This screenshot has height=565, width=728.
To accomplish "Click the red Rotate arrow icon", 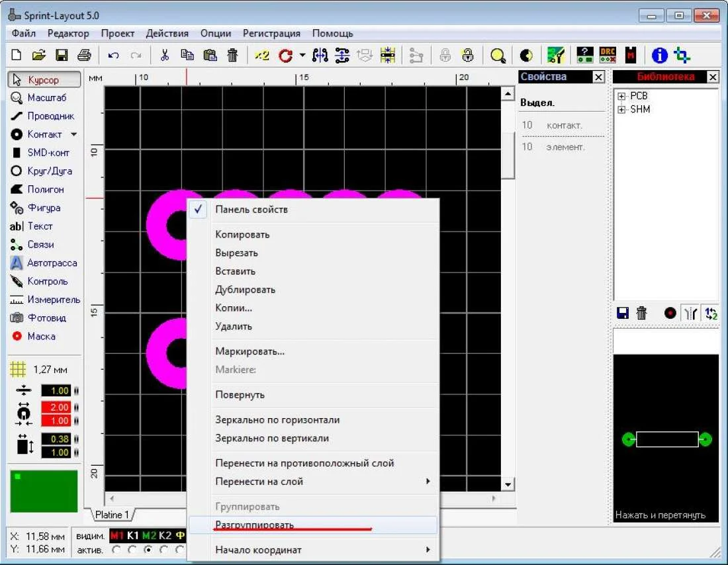I will pyautogui.click(x=285, y=56).
